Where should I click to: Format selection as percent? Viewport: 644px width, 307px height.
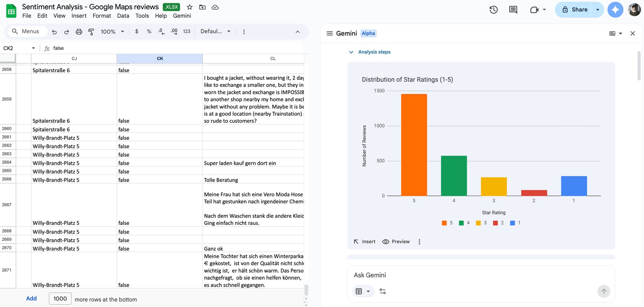click(149, 32)
